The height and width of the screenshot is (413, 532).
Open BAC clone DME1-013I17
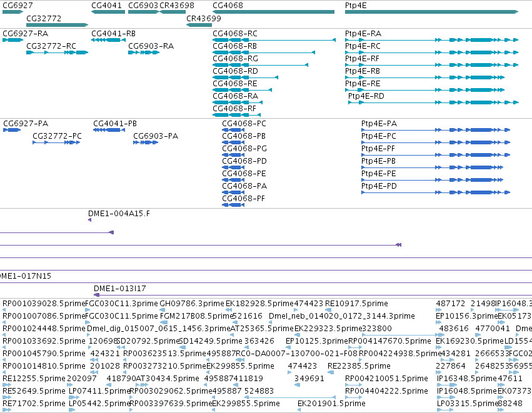click(x=313, y=295)
